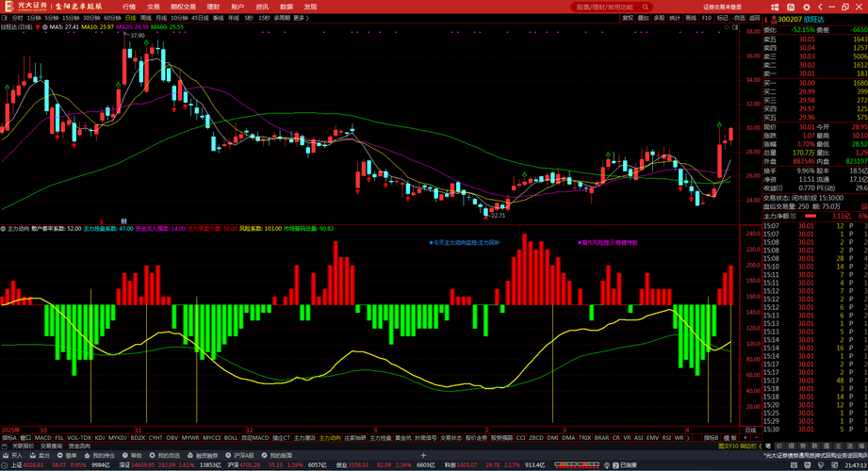The height and width of the screenshot is (471, 868).
Task: Open the 发现 menu
Action: point(311,7)
